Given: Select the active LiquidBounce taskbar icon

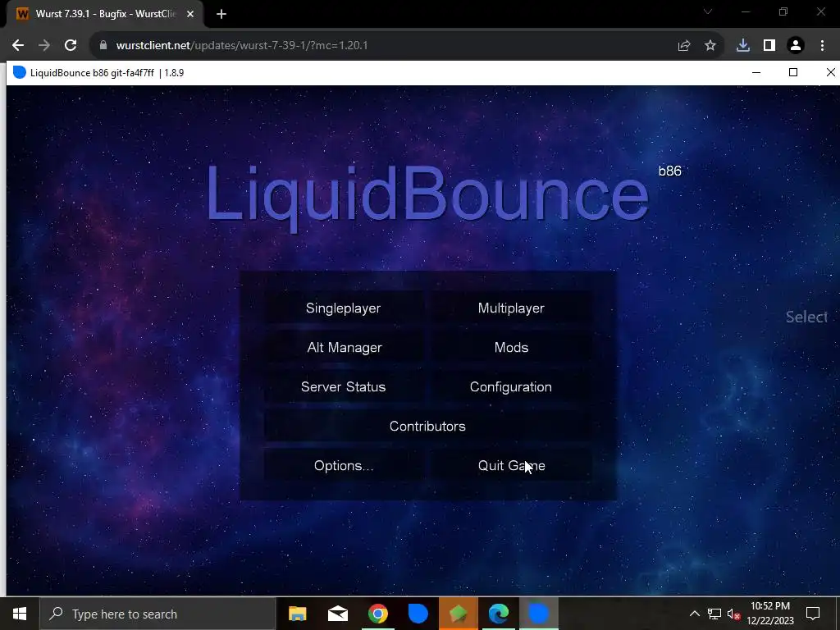Looking at the screenshot, I should [538, 614].
